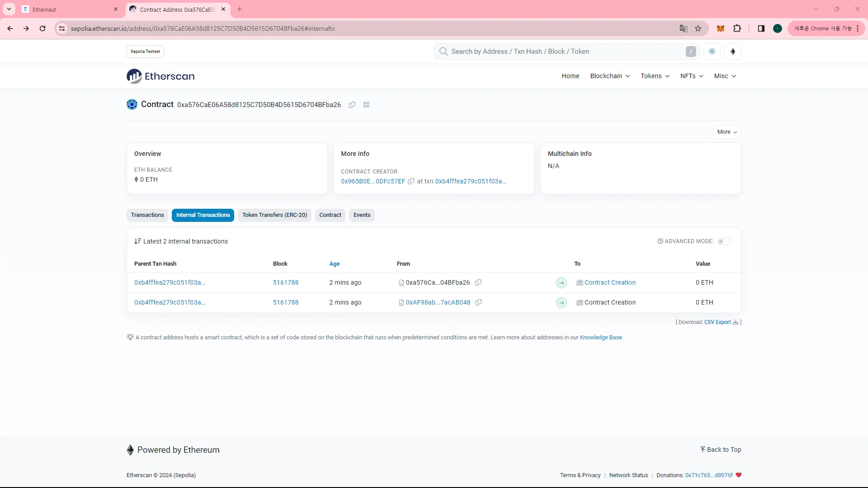This screenshot has height=488, width=868.
Task: Click the Sepolia Testnet badge
Action: click(145, 52)
